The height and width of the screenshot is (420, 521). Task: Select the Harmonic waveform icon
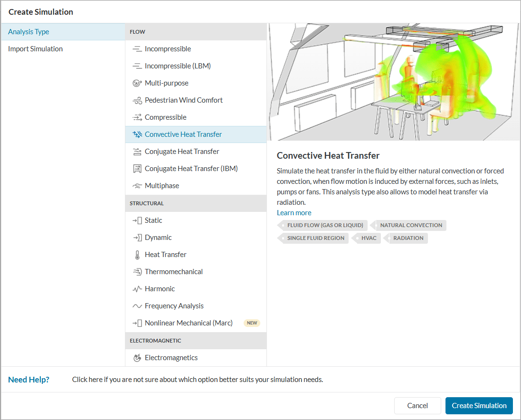(137, 289)
